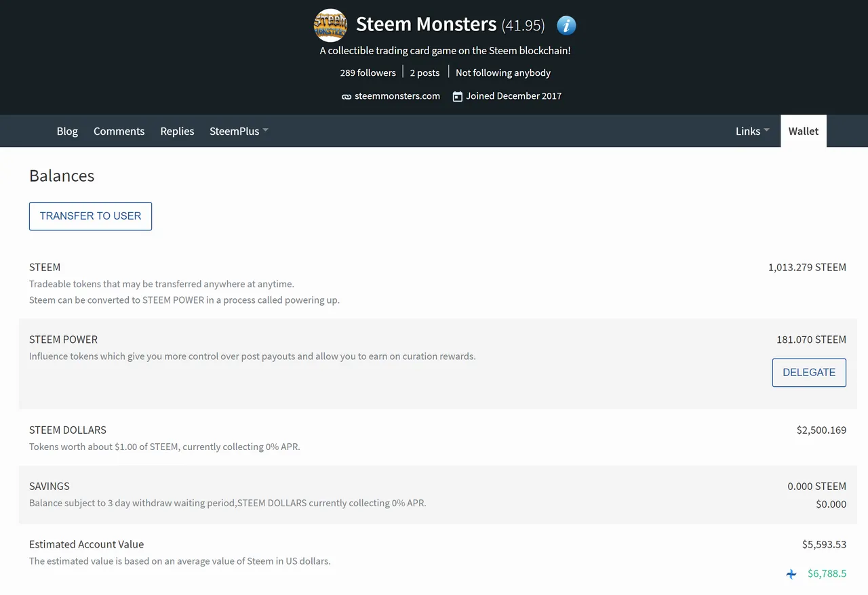
Task: Click the TRANSFER TO USER button
Action: pyautogui.click(x=90, y=216)
